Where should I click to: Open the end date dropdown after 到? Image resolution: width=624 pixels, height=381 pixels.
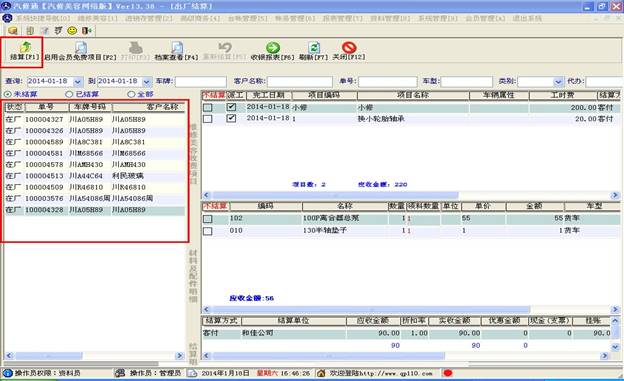pos(146,82)
